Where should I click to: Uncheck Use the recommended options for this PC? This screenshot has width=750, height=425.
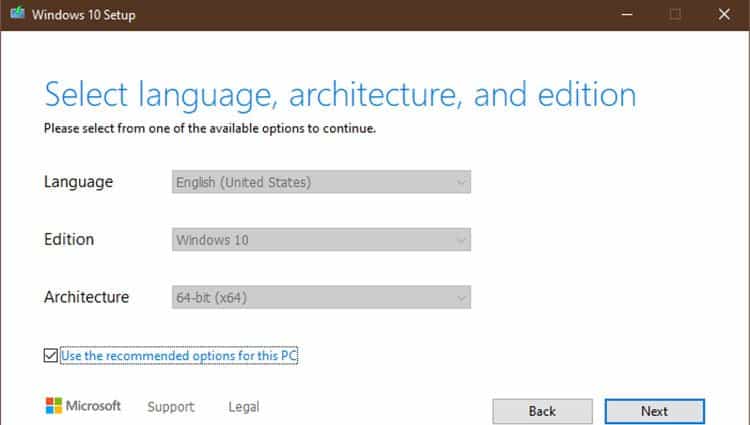(51, 355)
